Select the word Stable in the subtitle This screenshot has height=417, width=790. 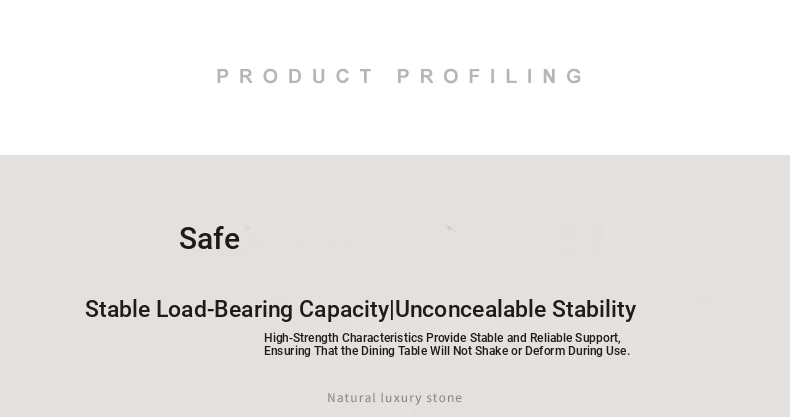[117, 309]
